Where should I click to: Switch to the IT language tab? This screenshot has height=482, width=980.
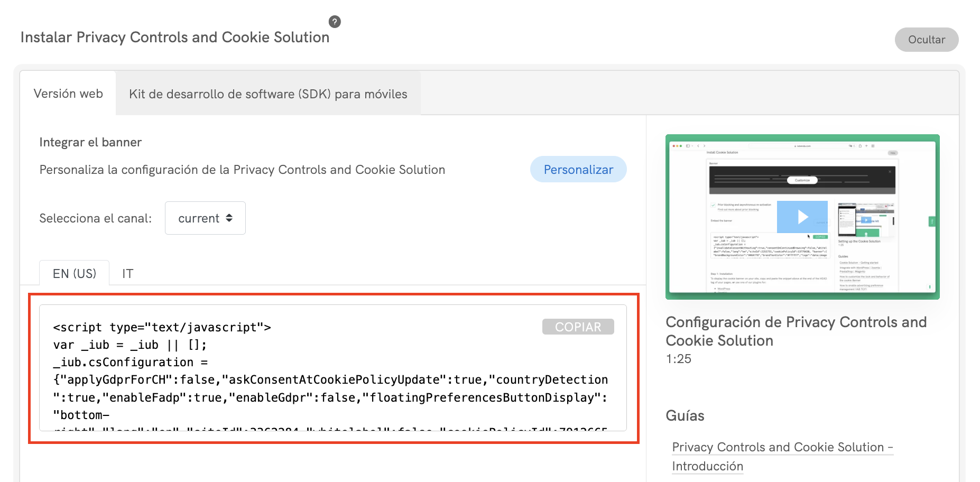(x=127, y=273)
